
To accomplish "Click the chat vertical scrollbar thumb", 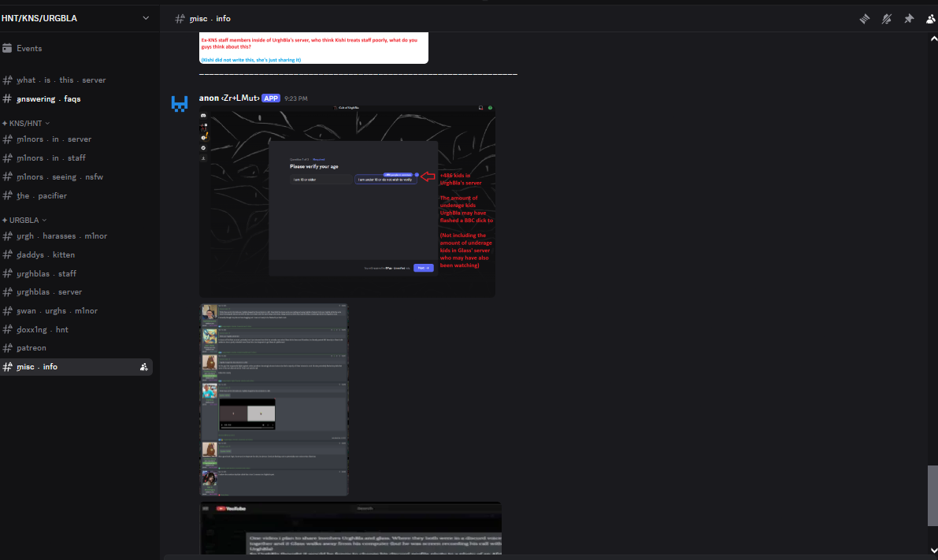I will pyautogui.click(x=932, y=496).
